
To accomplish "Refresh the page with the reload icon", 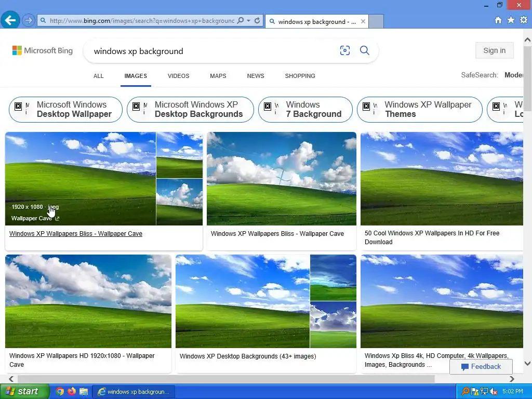I will [x=257, y=21].
